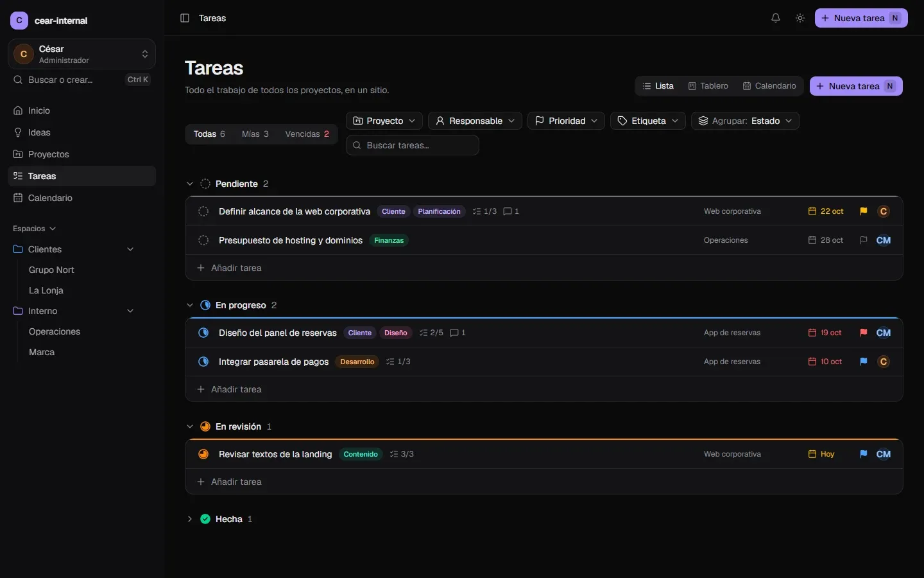The image size is (924, 578).
Task: Show Vencidas 2 tasks tab
Action: coord(307,134)
